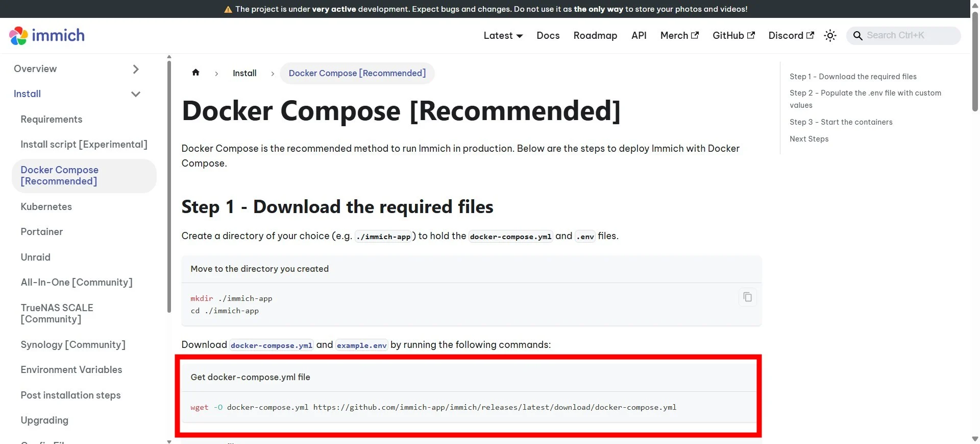
Task: Click the Discord external-link arrow icon
Action: tap(810, 35)
